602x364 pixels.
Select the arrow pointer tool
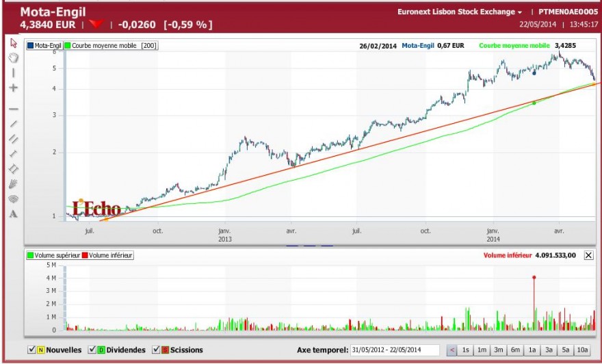click(x=14, y=42)
